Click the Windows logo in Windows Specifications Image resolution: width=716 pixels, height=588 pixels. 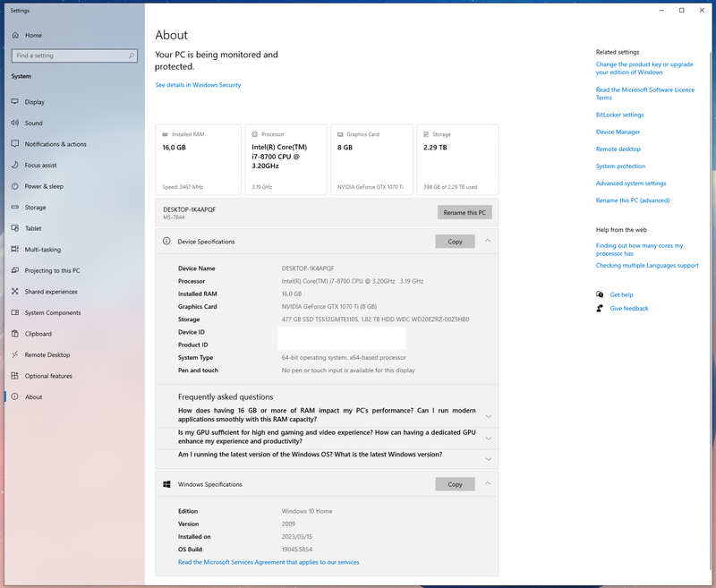click(x=166, y=484)
